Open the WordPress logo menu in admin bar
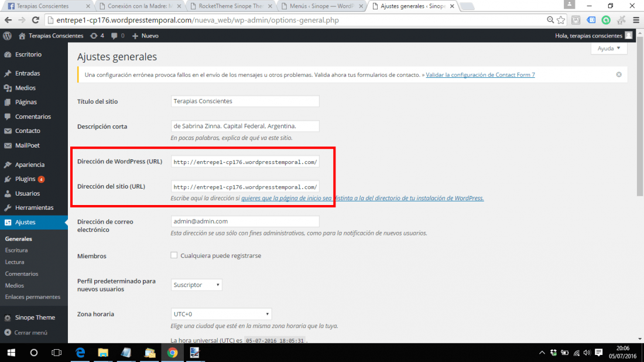Screen dimensions: 644x362 (x=8, y=36)
